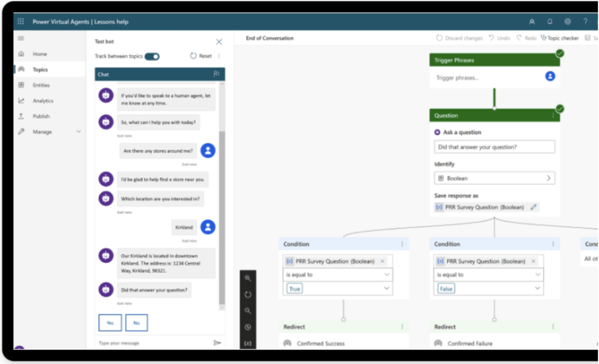This screenshot has width=599, height=364.
Task: Click the variables {x} icon on canvas toolbar
Action: [x=248, y=344]
